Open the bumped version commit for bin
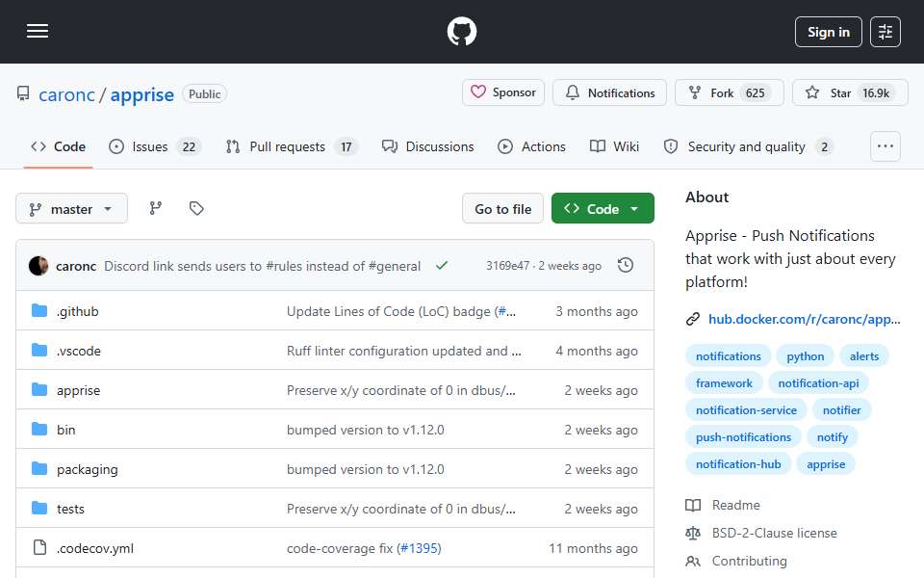The height and width of the screenshot is (578, 924). point(366,430)
